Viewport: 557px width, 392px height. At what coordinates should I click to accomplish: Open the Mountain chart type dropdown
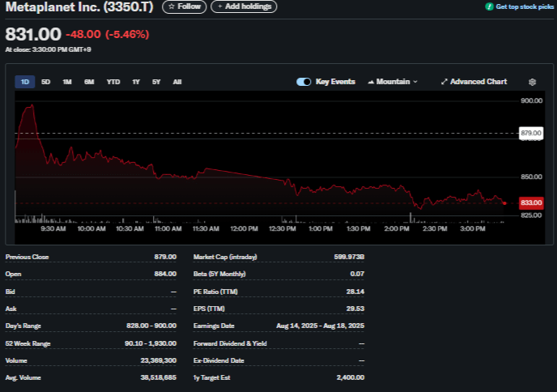coord(393,82)
